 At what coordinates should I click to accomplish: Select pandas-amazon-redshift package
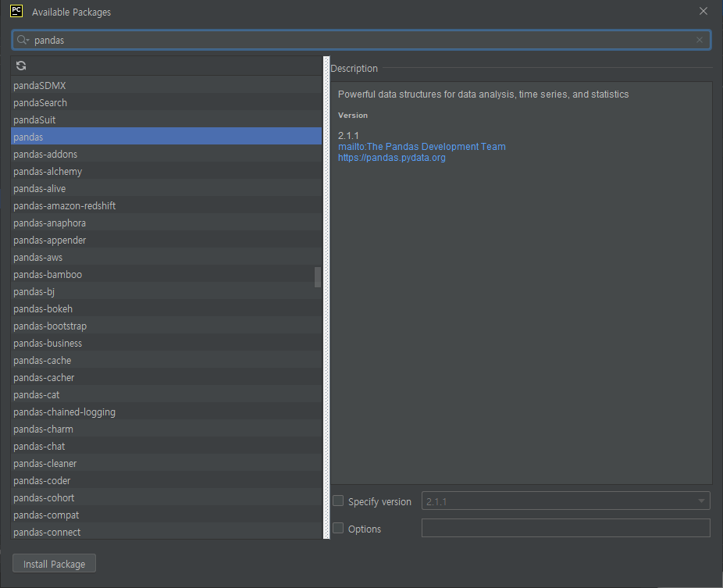(166, 205)
